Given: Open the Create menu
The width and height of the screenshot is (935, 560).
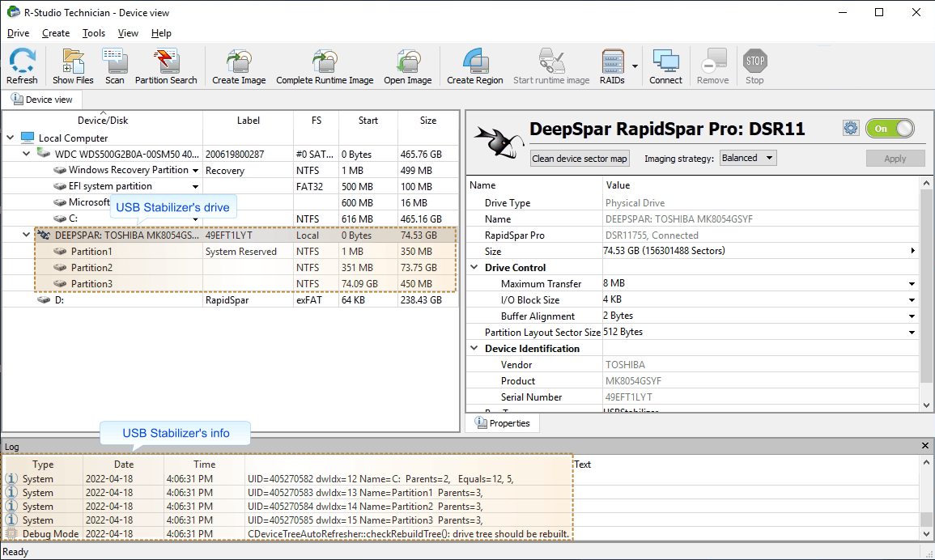Looking at the screenshot, I should point(56,33).
